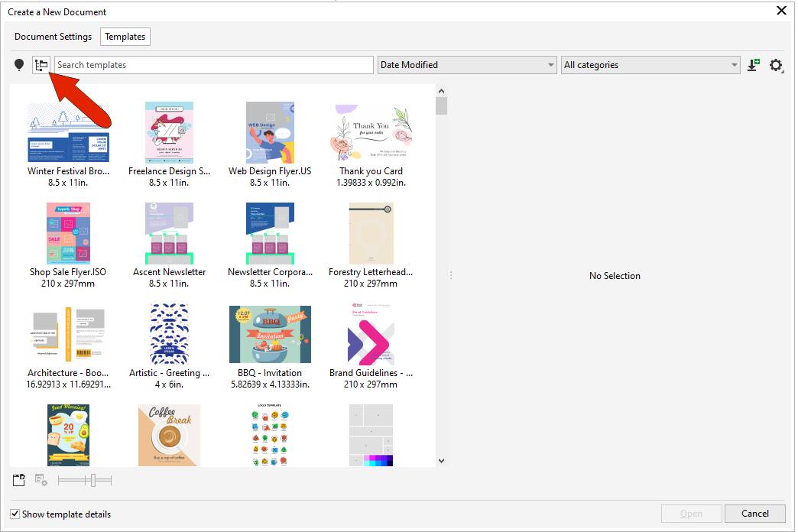Image resolution: width=798 pixels, height=532 pixels.
Task: Click the Open button
Action: [x=691, y=513]
